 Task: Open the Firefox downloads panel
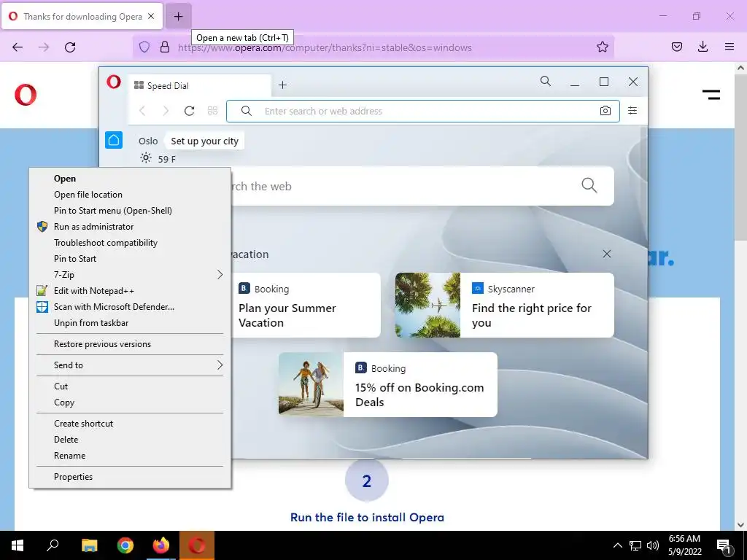(703, 47)
